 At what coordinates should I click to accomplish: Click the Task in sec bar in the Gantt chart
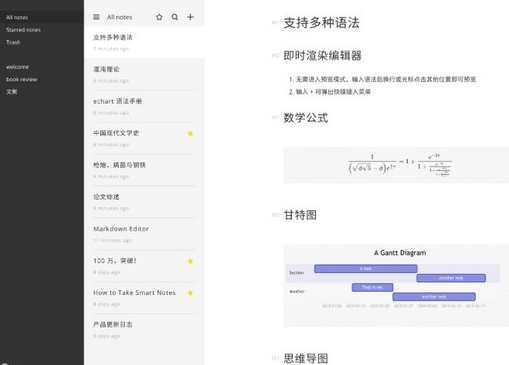point(372,287)
